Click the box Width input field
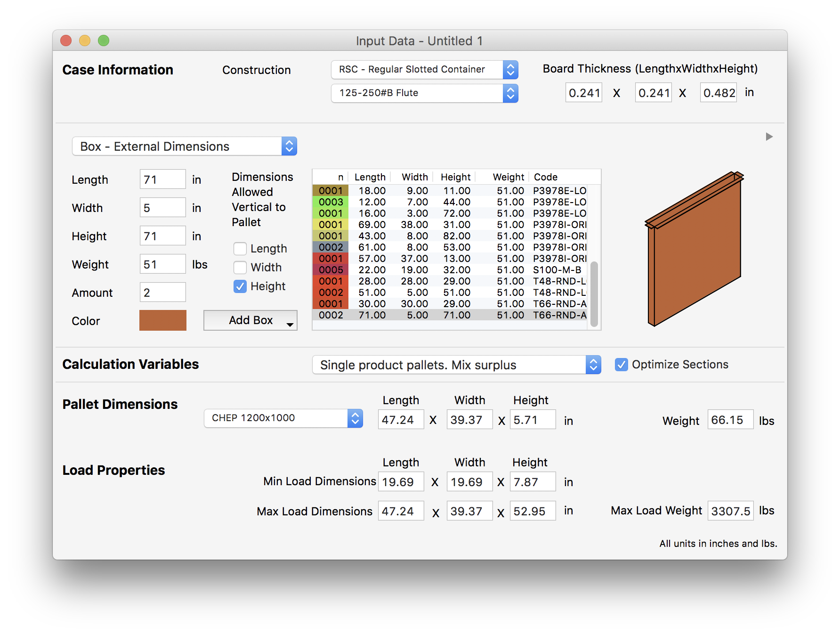This screenshot has height=635, width=840. coord(163,208)
